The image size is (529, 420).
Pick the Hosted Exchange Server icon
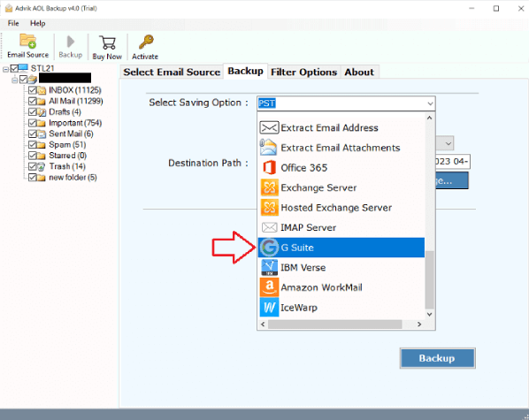pos(269,207)
